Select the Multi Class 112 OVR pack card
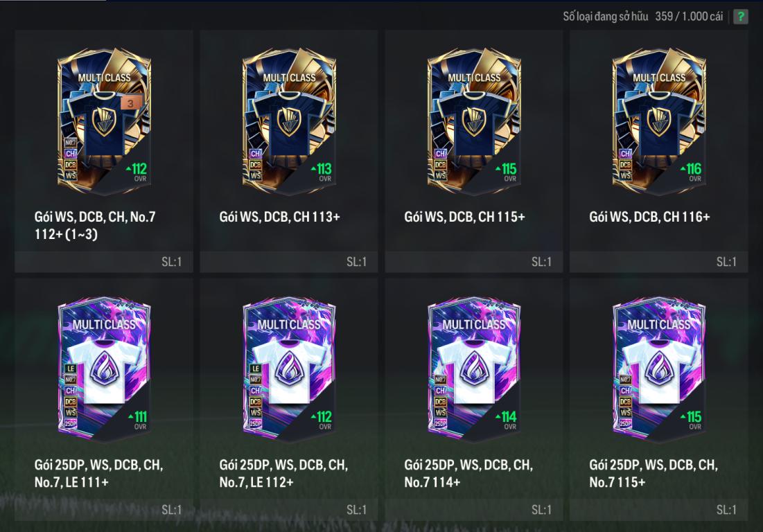Viewport: 763px width, 532px height. point(104,121)
